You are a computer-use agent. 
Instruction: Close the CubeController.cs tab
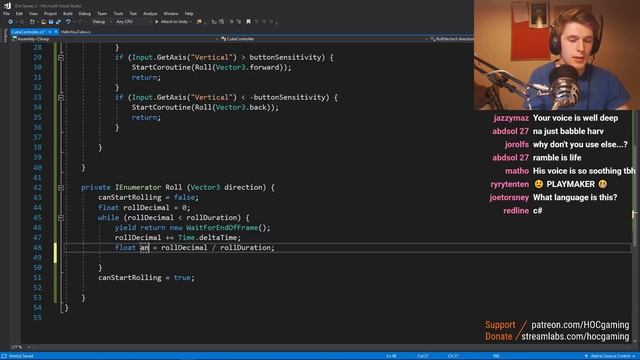56,32
